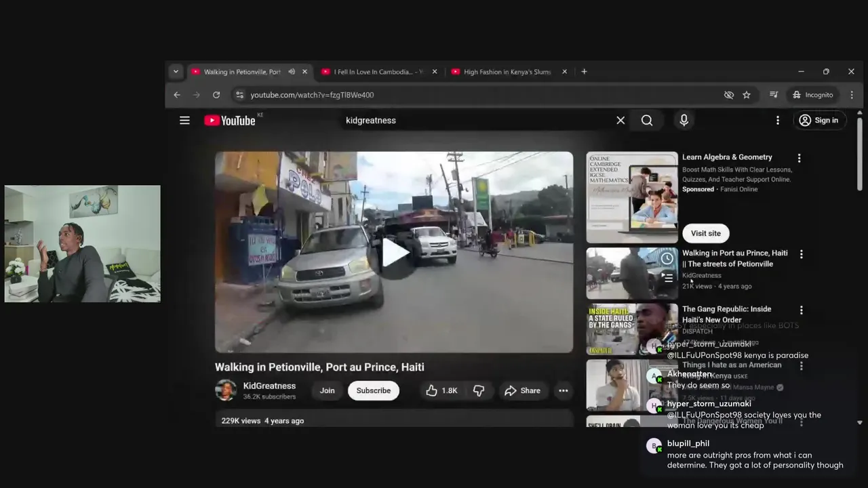Clear the kidgreatness search text
Screen dimensions: 868x488
coord(620,120)
